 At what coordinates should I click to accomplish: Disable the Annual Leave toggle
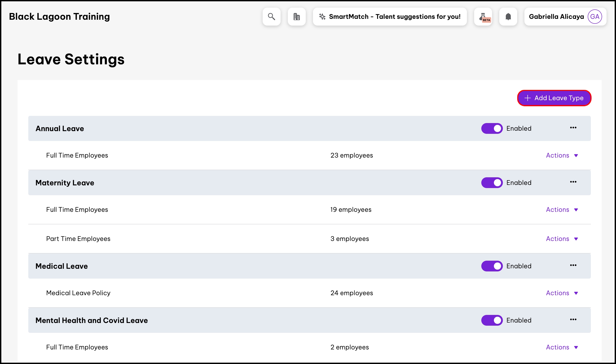[x=492, y=128]
